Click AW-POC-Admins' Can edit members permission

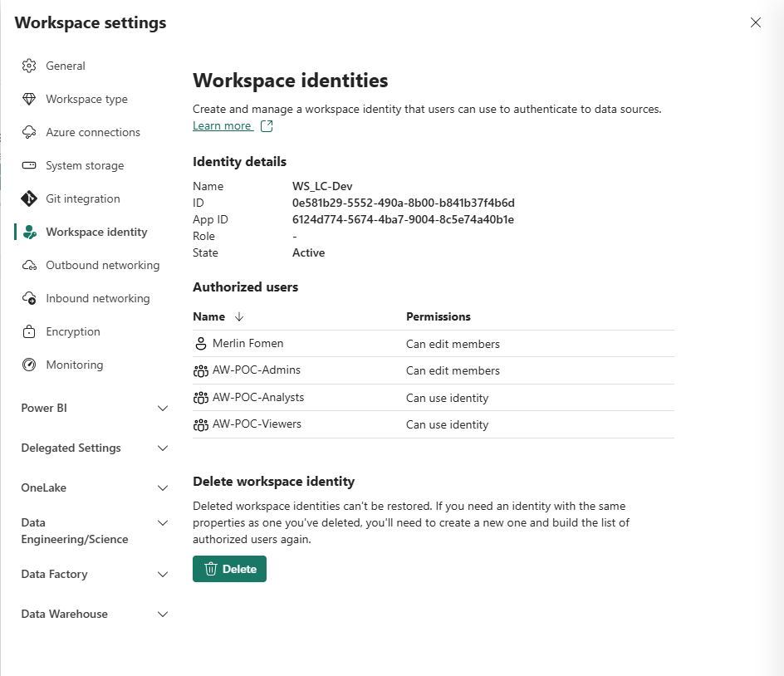pos(453,370)
